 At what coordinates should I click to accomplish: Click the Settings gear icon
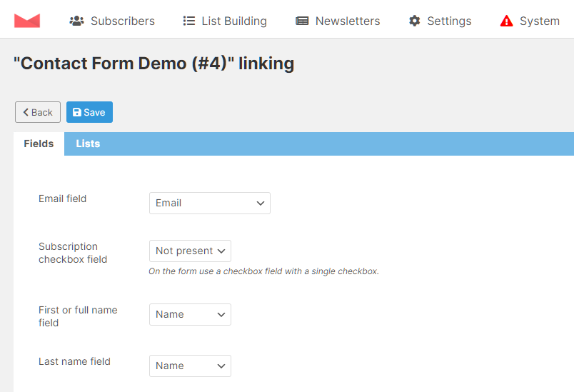pyautogui.click(x=414, y=21)
